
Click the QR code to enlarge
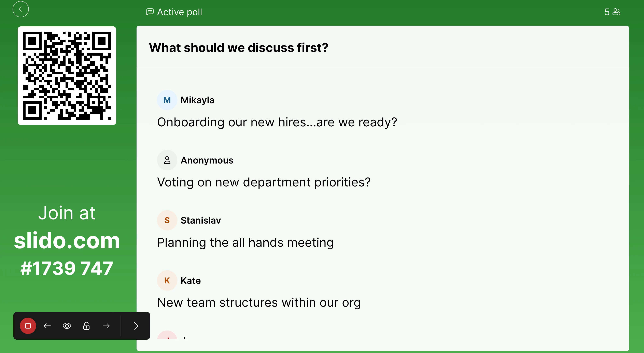pos(67,75)
